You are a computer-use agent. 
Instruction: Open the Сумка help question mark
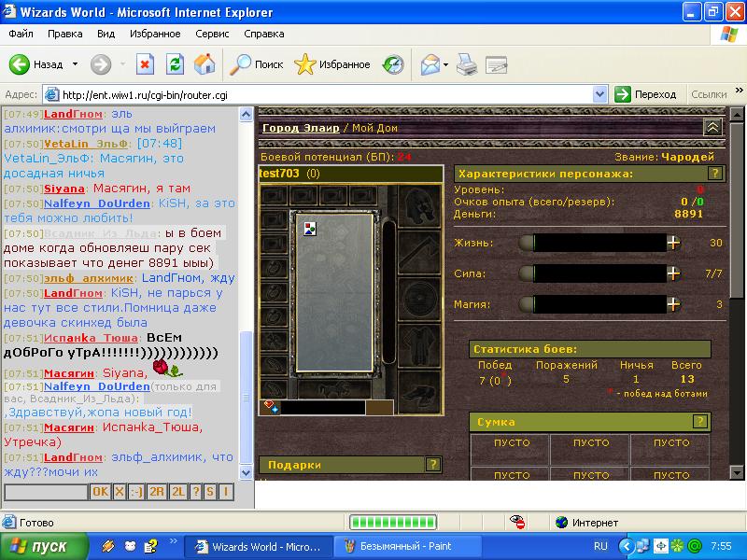[699, 422]
